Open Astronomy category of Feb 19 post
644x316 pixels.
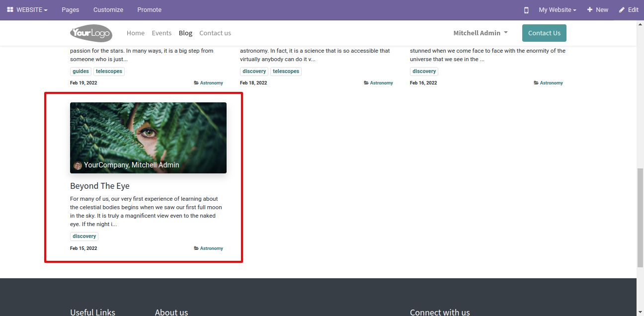209,83
